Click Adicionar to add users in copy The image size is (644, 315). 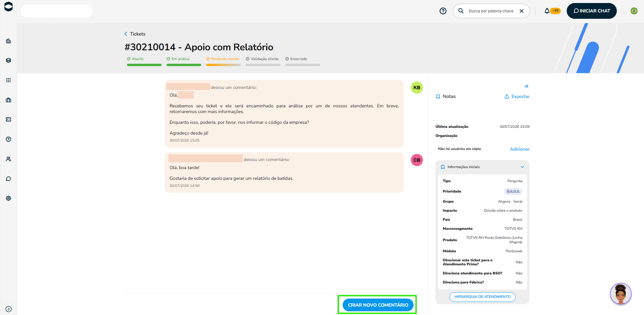(x=520, y=149)
